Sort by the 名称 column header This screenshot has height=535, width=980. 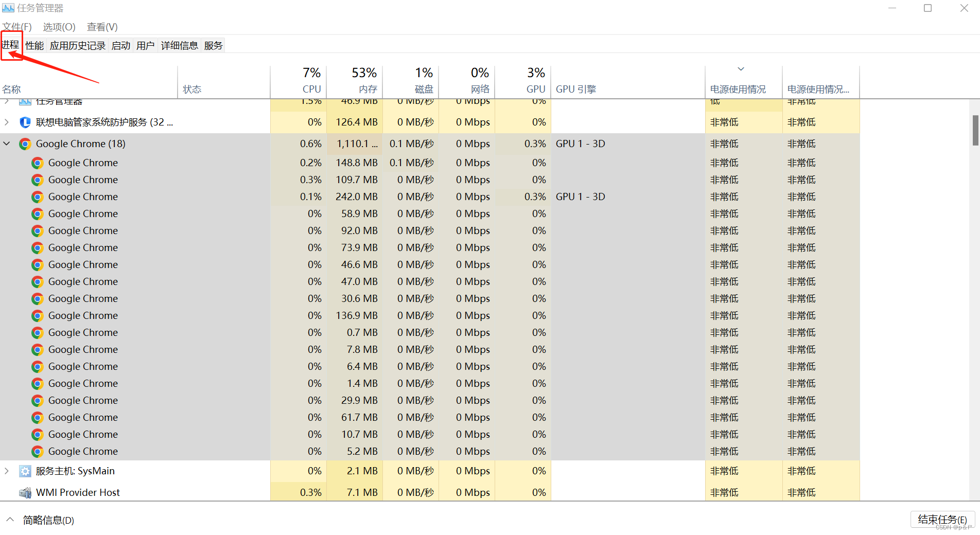pos(89,82)
